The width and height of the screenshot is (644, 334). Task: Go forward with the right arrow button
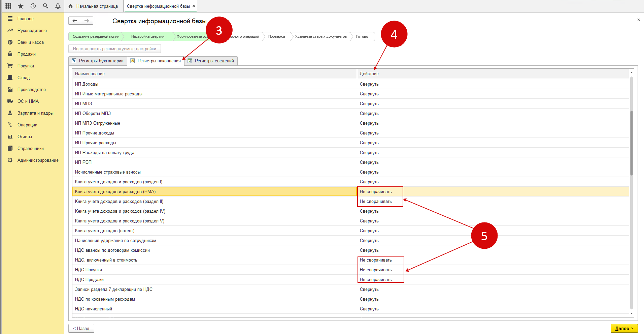pos(87,21)
